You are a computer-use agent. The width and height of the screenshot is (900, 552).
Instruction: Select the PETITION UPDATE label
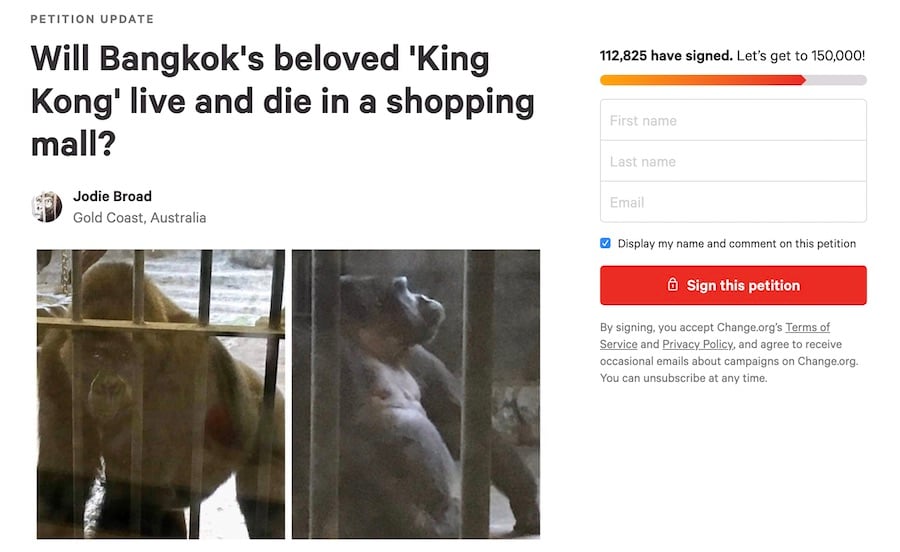[x=92, y=19]
